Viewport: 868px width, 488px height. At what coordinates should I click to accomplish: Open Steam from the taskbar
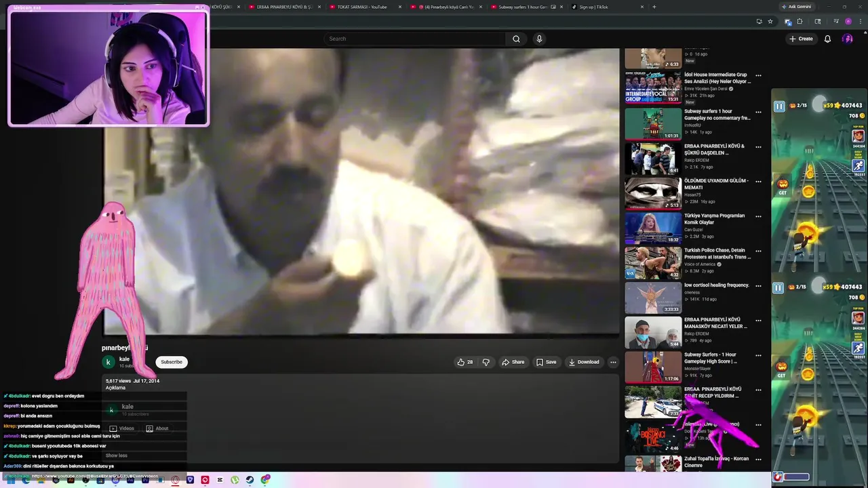click(250, 480)
